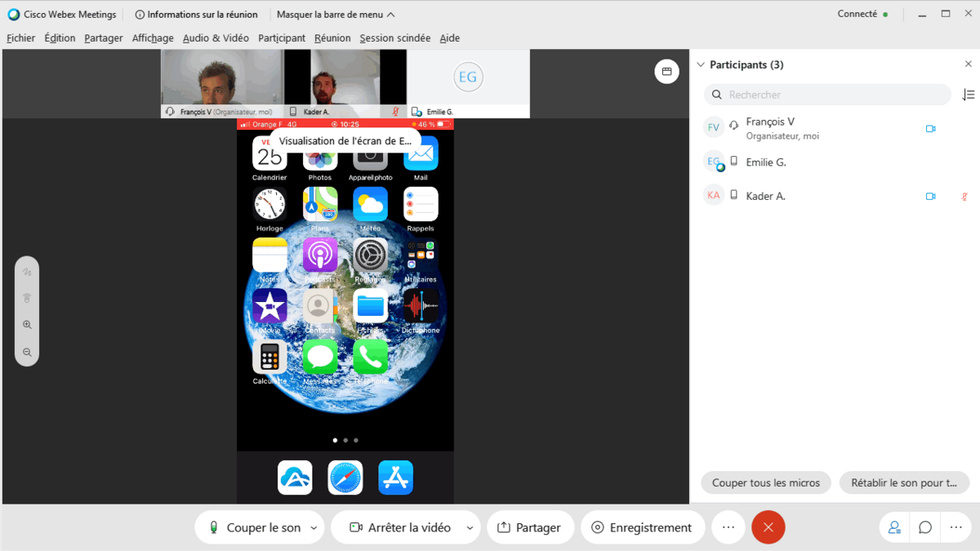The width and height of the screenshot is (980, 551).
Task: Zoom out of the shared screen
Action: pyautogui.click(x=27, y=353)
